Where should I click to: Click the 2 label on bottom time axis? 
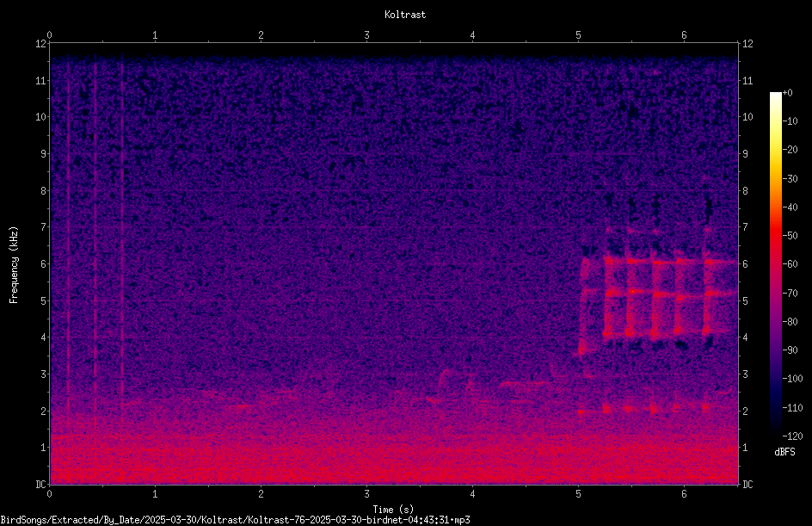[261, 494]
